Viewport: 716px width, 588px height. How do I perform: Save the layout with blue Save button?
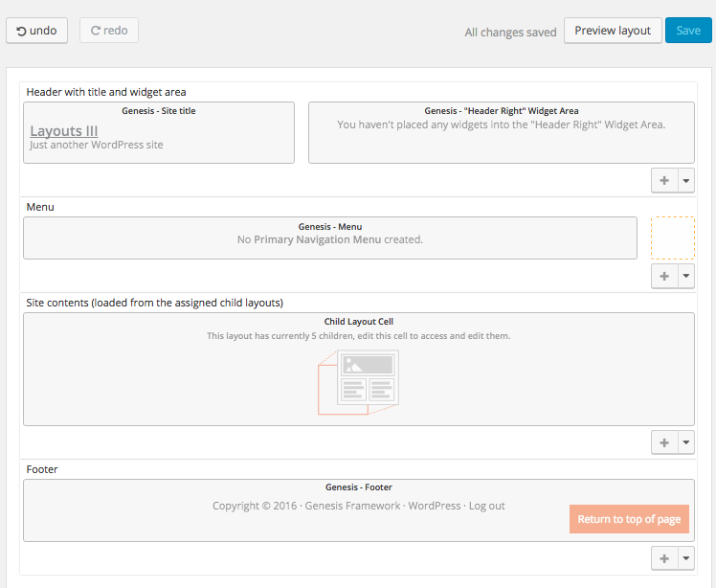click(x=688, y=31)
